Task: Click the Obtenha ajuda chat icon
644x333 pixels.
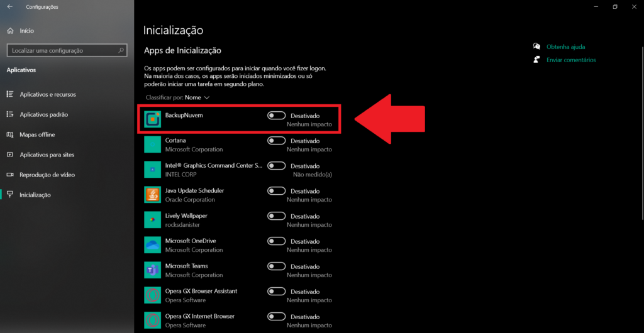Action: (536, 46)
